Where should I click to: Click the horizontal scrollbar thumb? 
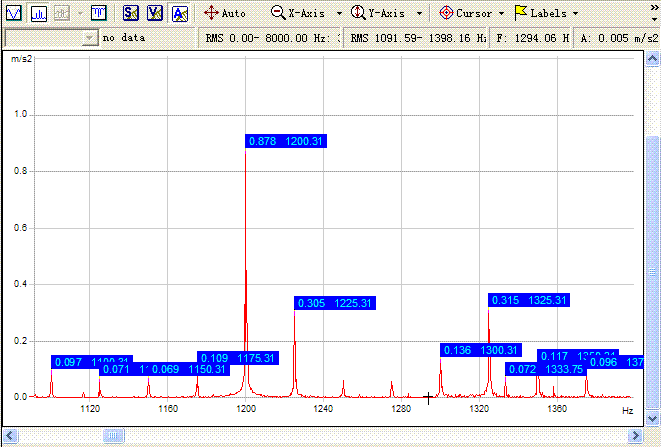[113, 435]
